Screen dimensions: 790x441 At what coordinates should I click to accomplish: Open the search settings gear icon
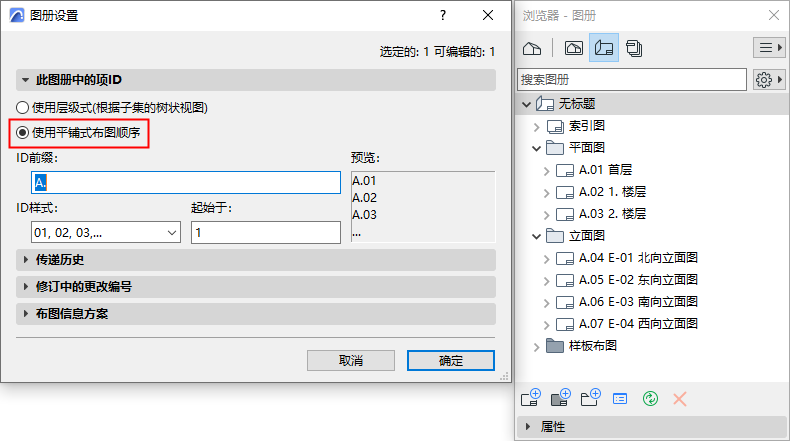point(769,80)
